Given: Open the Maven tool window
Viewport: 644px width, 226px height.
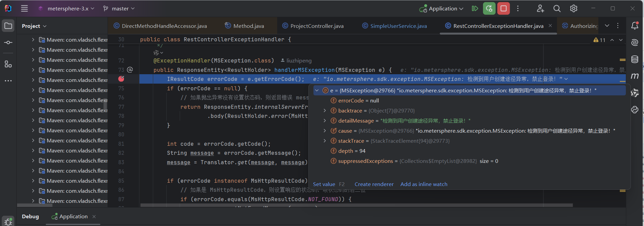Looking at the screenshot, I should tap(635, 76).
